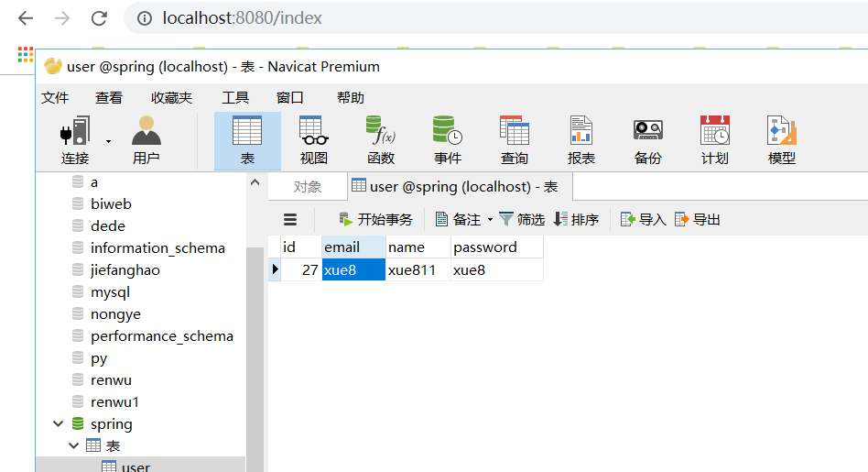Select the py database

tap(99, 358)
